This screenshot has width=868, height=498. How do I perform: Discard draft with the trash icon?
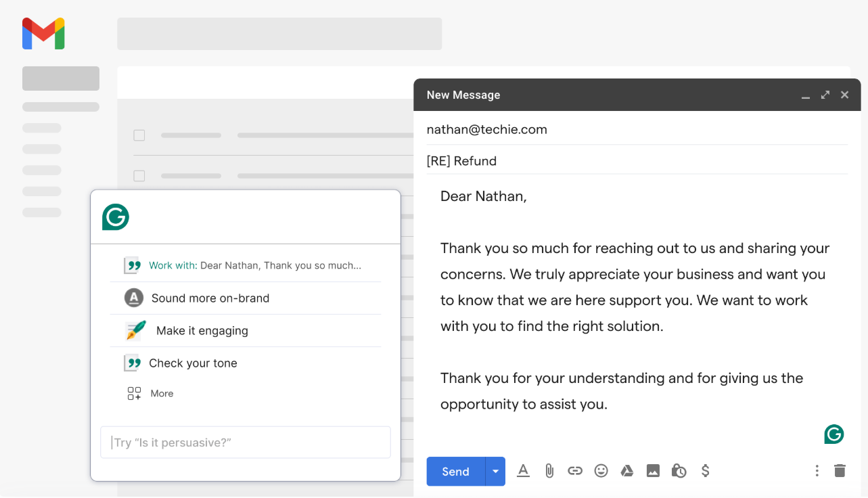tap(840, 471)
